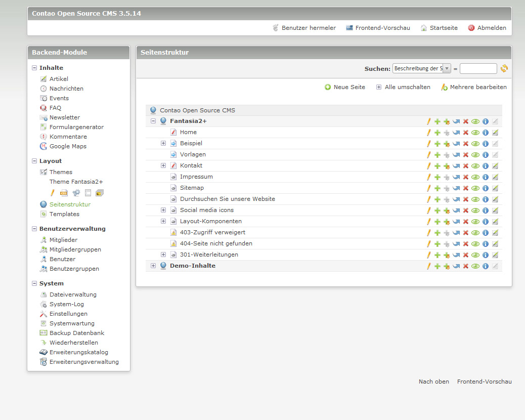The image size is (525, 420).
Task: Click the search text input field
Action: [478, 69]
